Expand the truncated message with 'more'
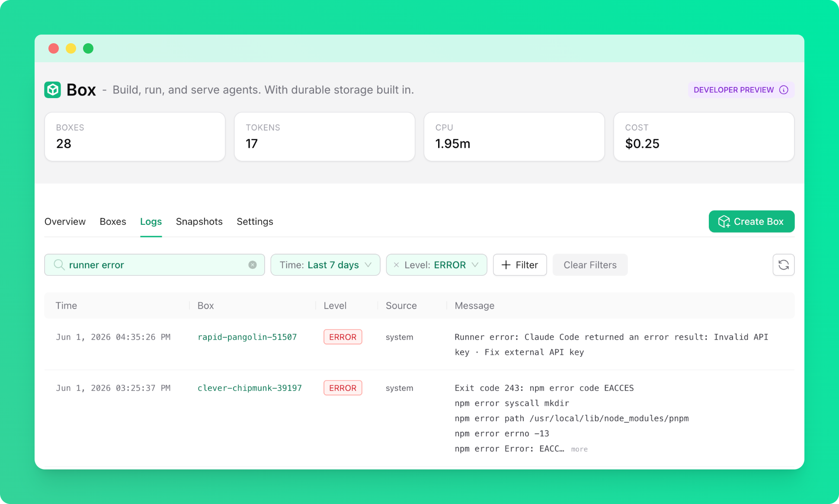Image resolution: width=839 pixels, height=504 pixels. click(x=580, y=450)
